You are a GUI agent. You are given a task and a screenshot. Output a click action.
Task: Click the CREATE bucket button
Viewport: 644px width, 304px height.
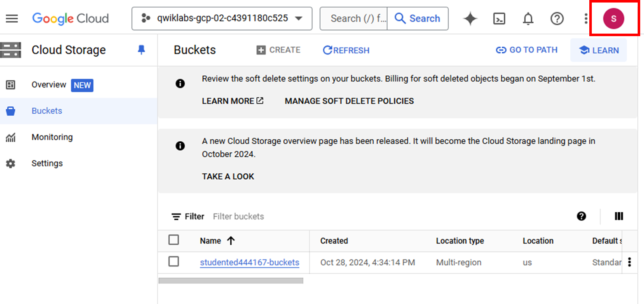(278, 50)
